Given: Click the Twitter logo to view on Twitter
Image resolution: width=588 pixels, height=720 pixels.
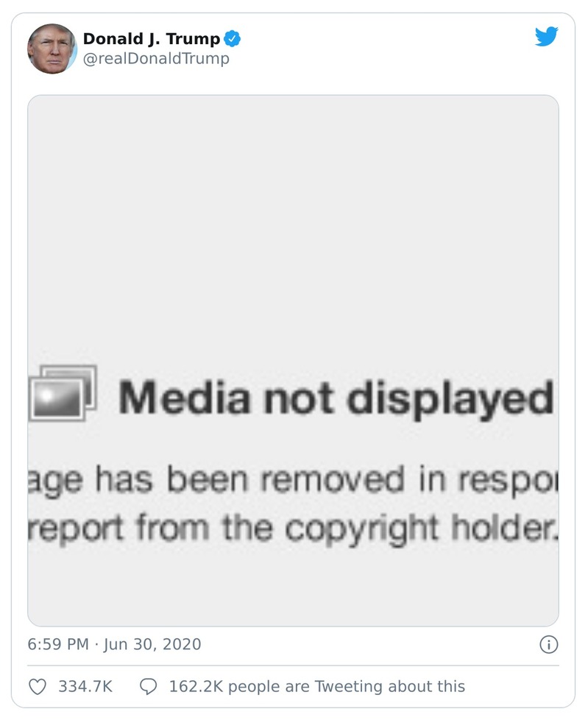Looking at the screenshot, I should click(x=547, y=35).
